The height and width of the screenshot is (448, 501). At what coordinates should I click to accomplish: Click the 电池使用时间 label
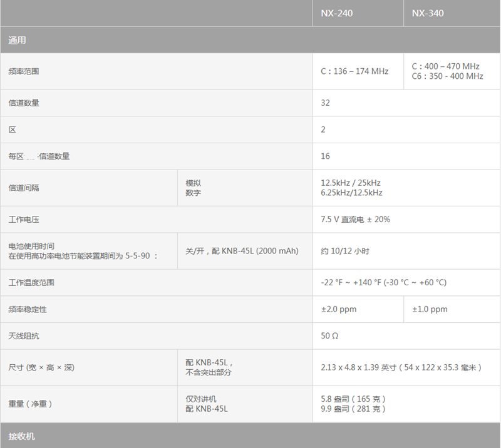click(31, 246)
